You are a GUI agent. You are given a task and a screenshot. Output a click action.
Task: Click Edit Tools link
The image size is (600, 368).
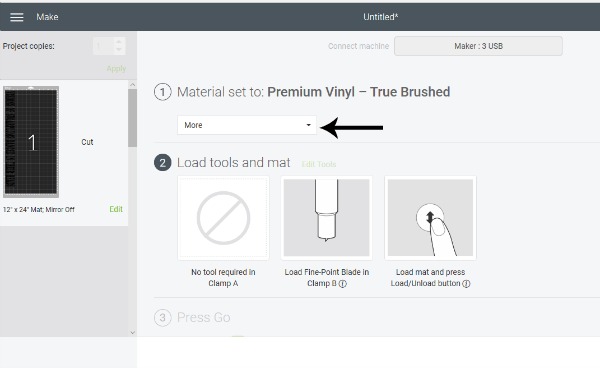[319, 164]
